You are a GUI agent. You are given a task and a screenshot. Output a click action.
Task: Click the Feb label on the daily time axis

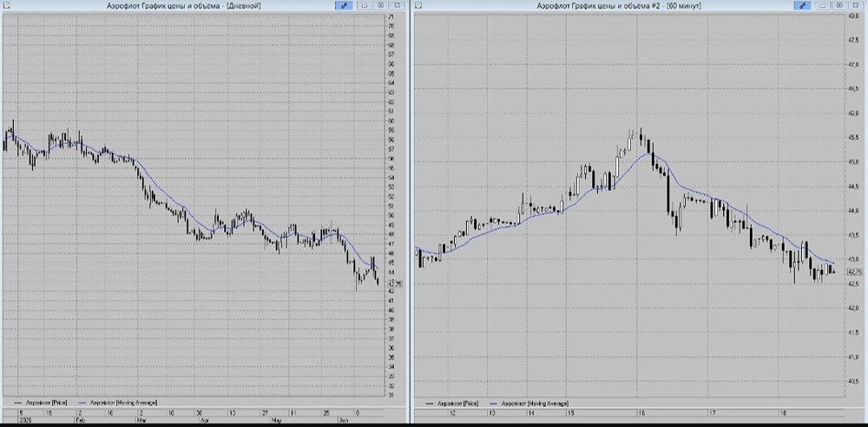point(80,420)
